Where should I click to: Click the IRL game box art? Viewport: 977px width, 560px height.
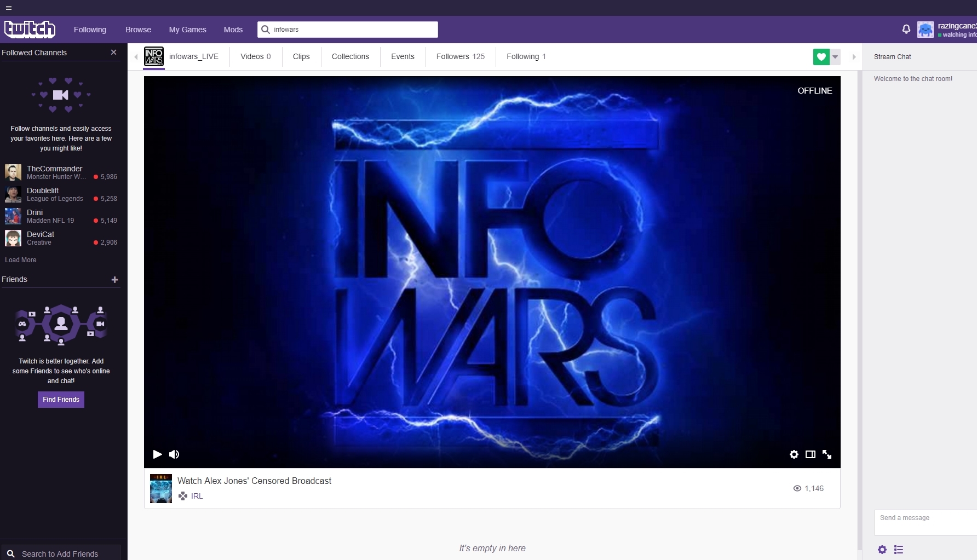[161, 488]
